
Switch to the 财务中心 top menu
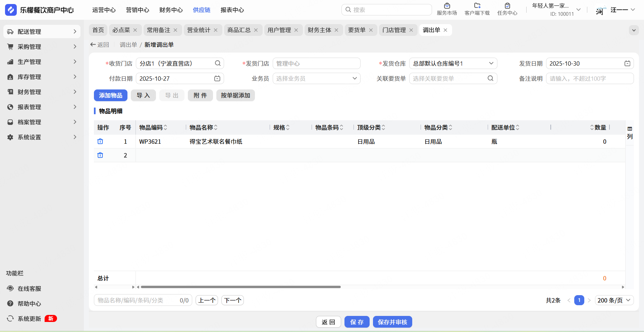(171, 10)
